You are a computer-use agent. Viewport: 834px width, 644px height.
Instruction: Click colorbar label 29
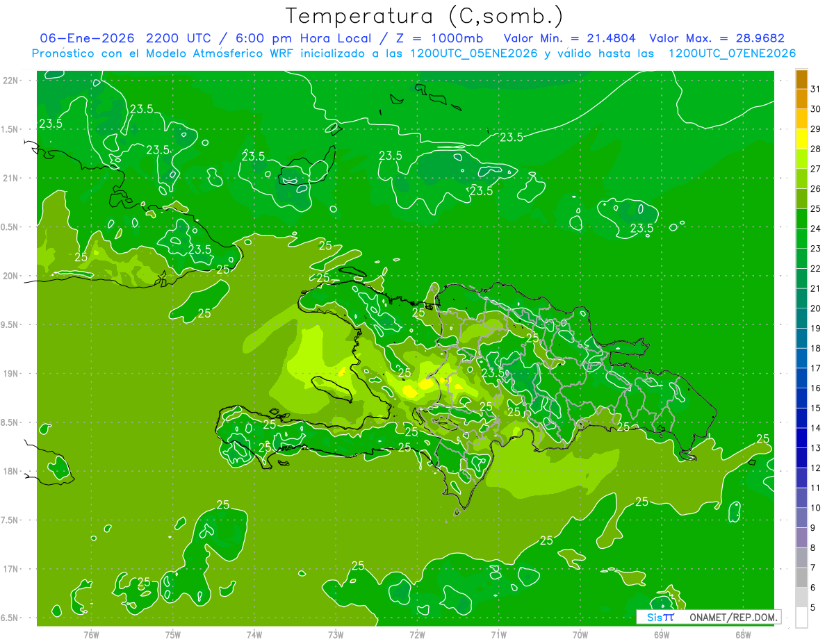tap(816, 129)
